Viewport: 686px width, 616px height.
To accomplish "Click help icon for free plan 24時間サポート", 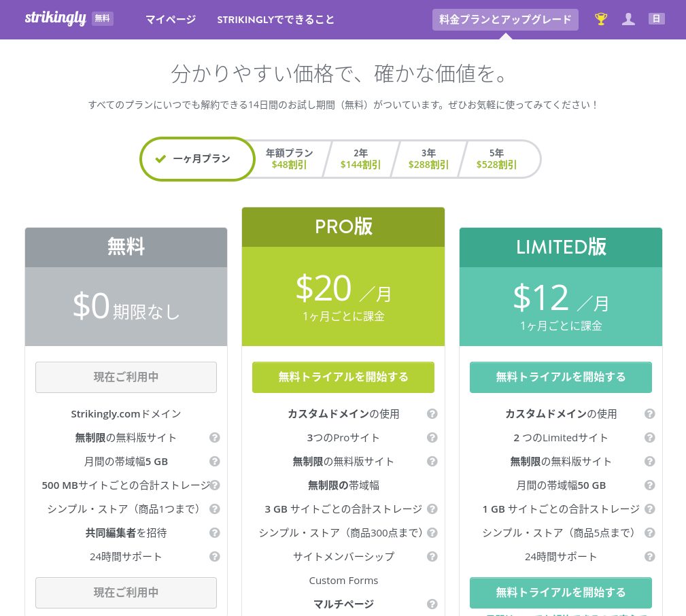I will click(214, 556).
